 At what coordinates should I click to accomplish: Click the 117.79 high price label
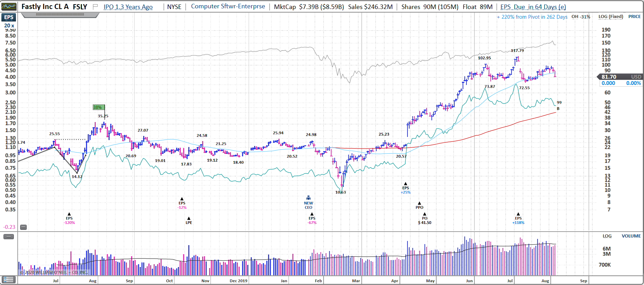pyautogui.click(x=517, y=51)
